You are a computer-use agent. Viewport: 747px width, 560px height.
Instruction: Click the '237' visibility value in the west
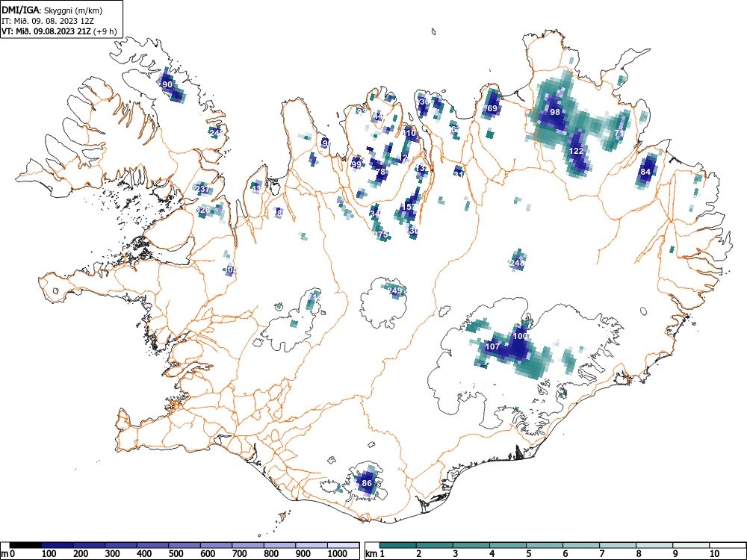coord(202,189)
